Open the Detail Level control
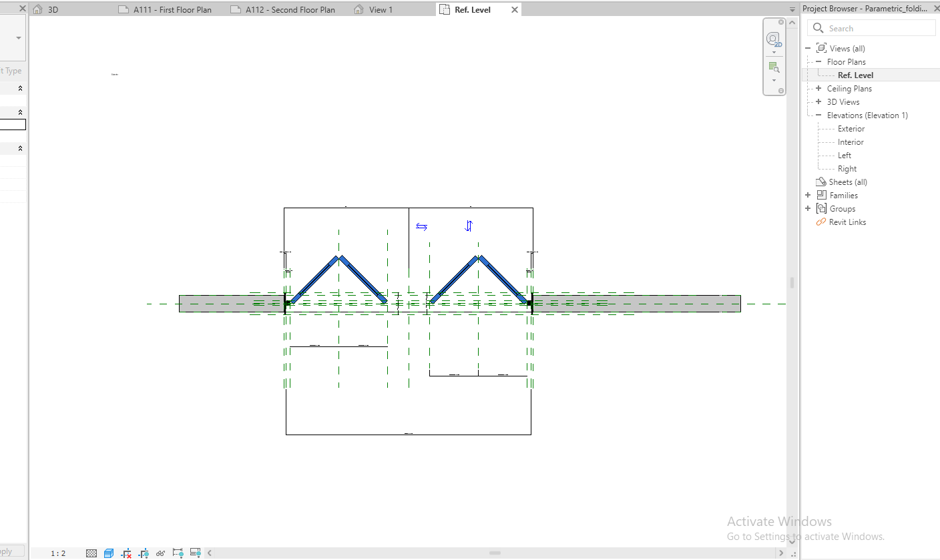The image size is (940, 560). [91, 553]
